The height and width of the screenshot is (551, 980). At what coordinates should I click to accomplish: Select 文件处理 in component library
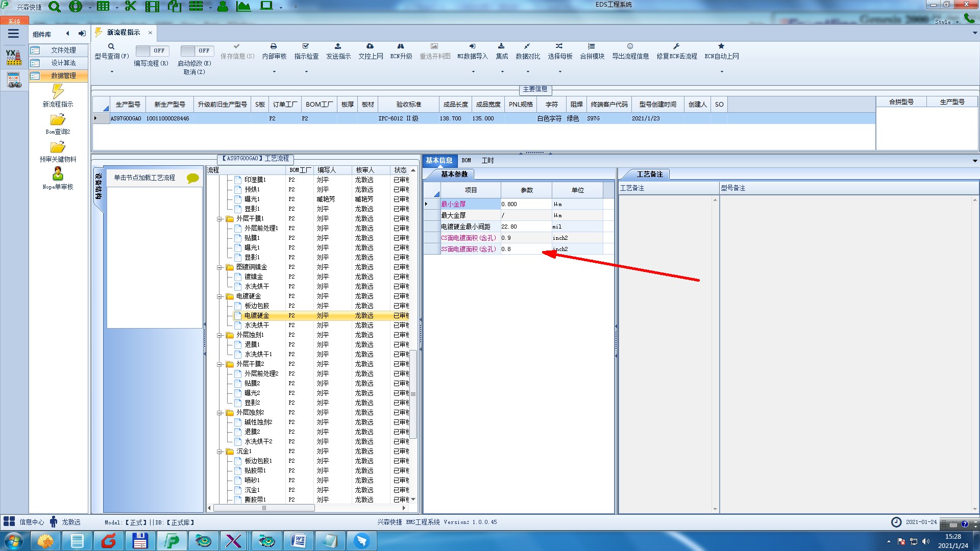click(63, 50)
